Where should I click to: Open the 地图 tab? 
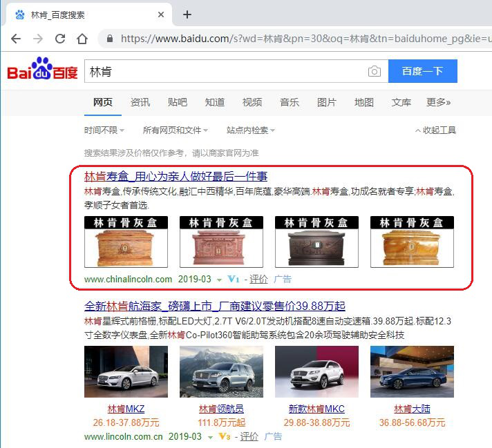point(364,102)
